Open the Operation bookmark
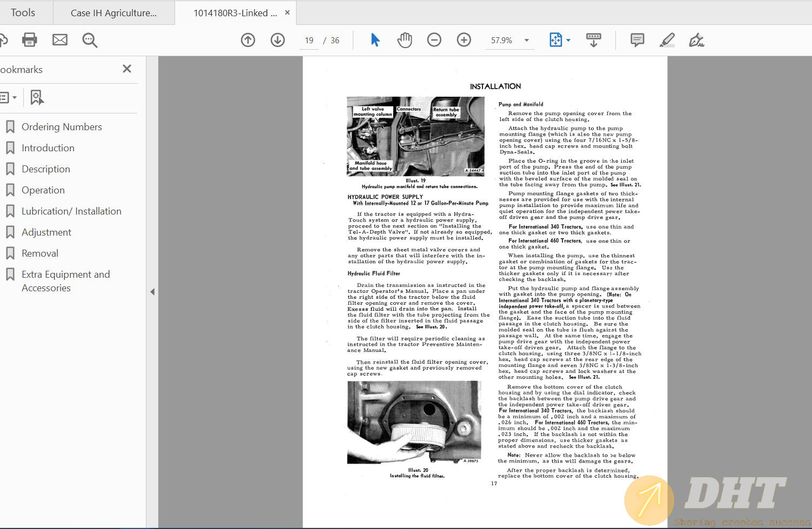The image size is (812, 529). tap(43, 190)
